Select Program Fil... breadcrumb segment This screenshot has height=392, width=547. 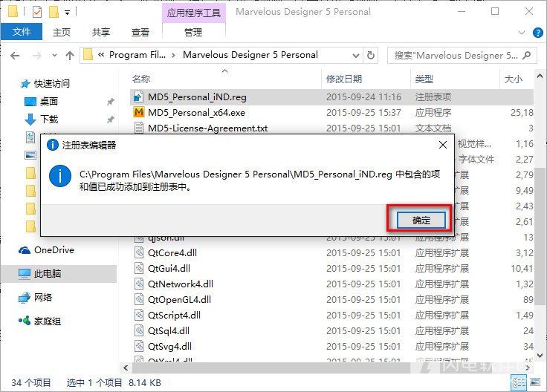click(x=137, y=55)
